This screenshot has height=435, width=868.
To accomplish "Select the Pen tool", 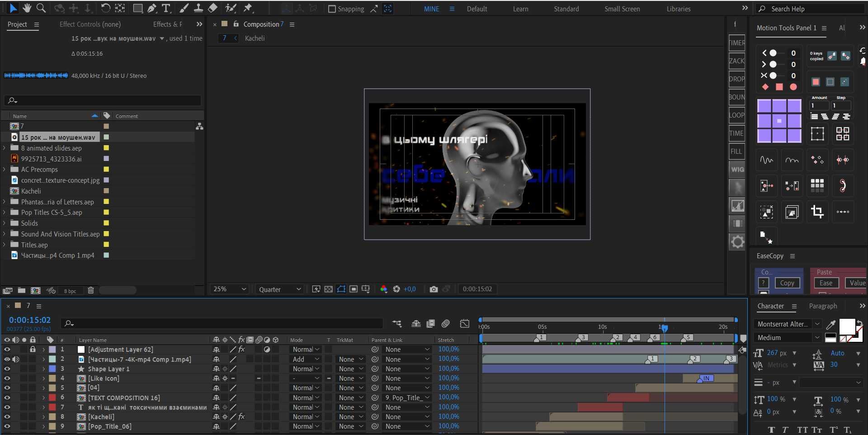I will [x=152, y=8].
